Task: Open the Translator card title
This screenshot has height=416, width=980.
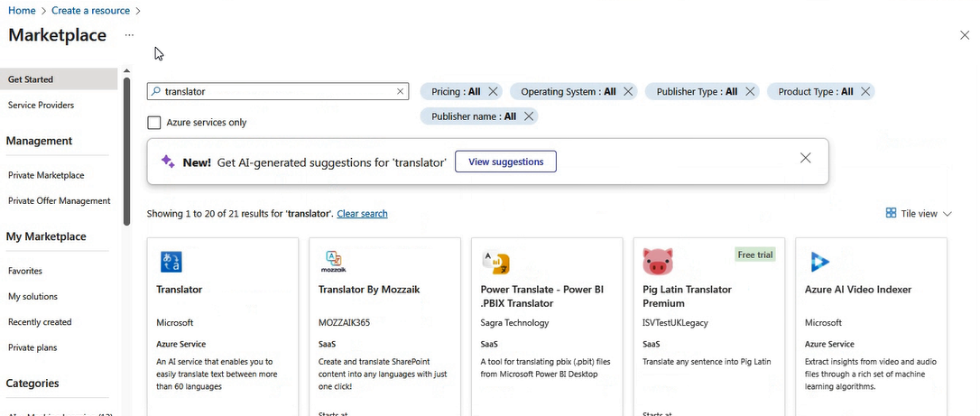Action: [x=180, y=290]
